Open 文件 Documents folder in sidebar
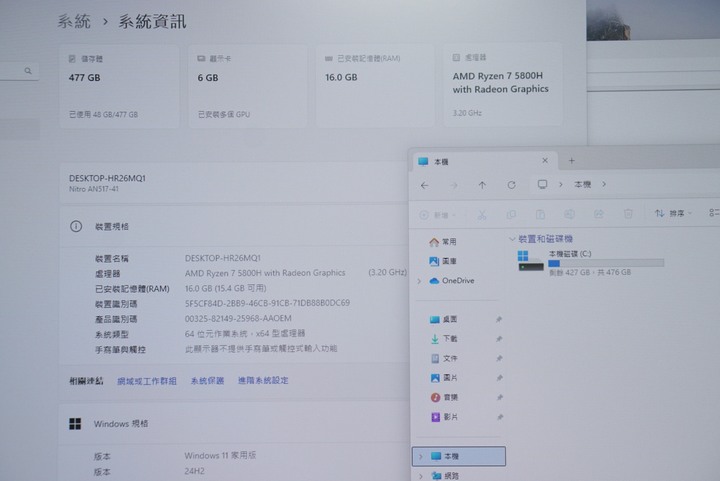This screenshot has width=720, height=481. [x=443, y=358]
